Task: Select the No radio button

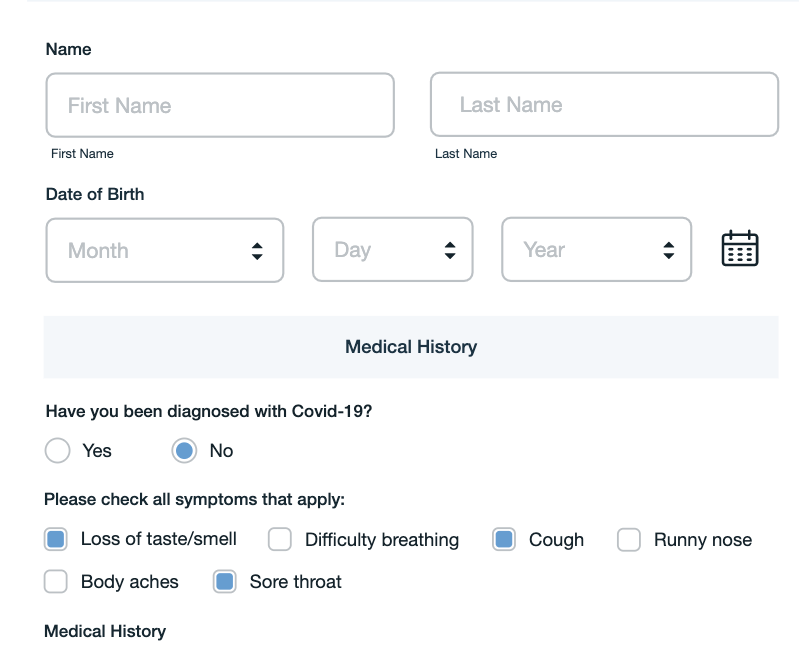Action: pyautogui.click(x=184, y=451)
